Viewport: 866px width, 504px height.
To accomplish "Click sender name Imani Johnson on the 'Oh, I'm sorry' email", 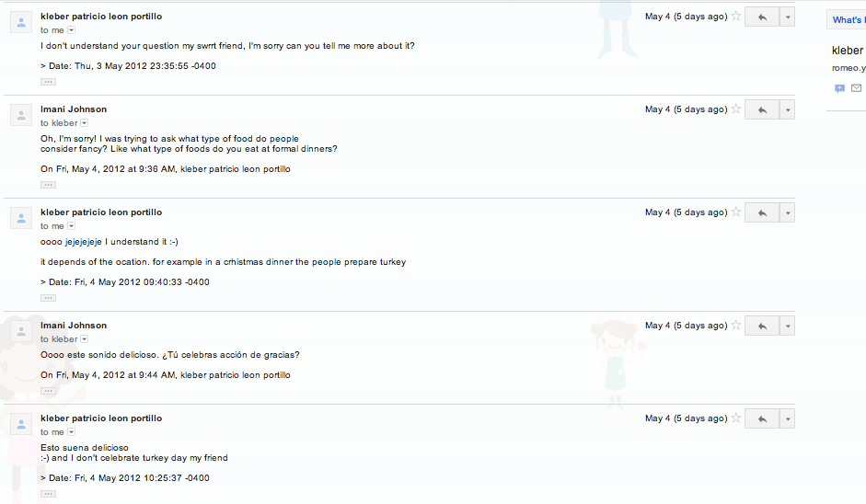I will [74, 109].
